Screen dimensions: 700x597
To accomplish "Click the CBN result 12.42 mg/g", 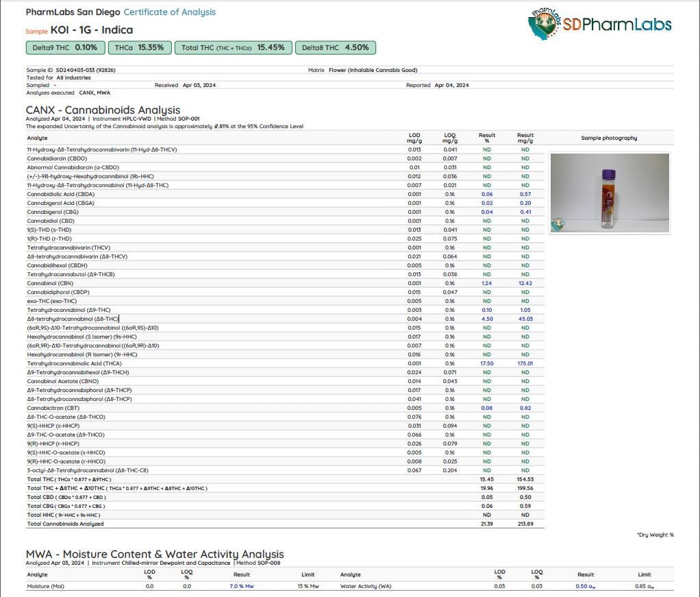I will point(525,283).
